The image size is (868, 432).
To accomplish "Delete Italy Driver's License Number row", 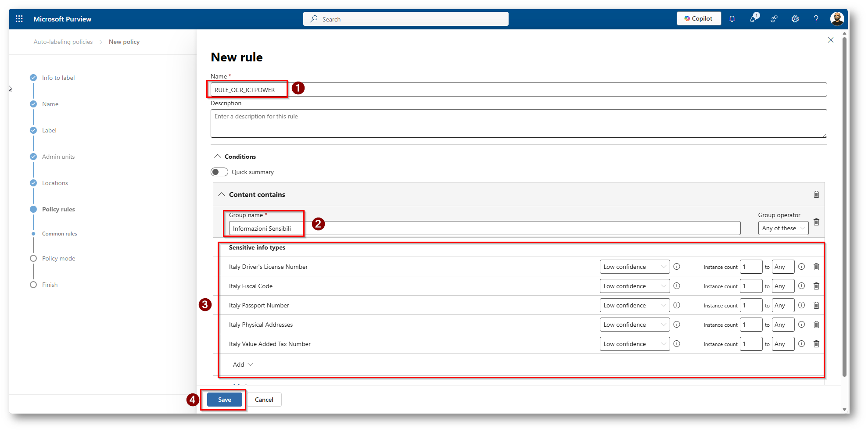I will coord(816,267).
